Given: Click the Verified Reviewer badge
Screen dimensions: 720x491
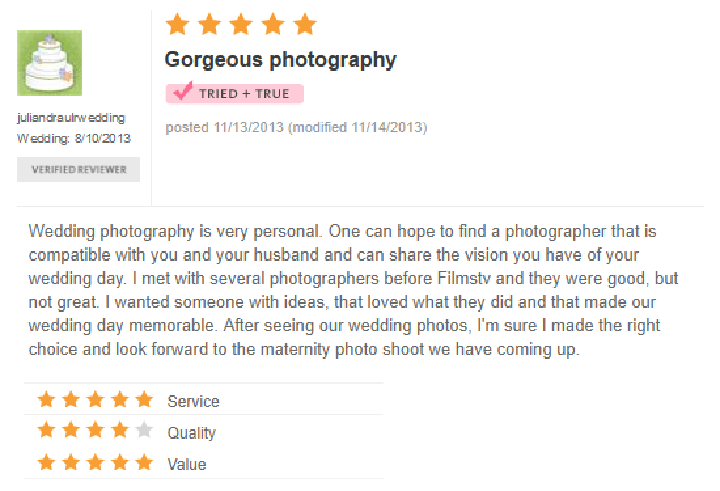Looking at the screenshot, I should (79, 169).
